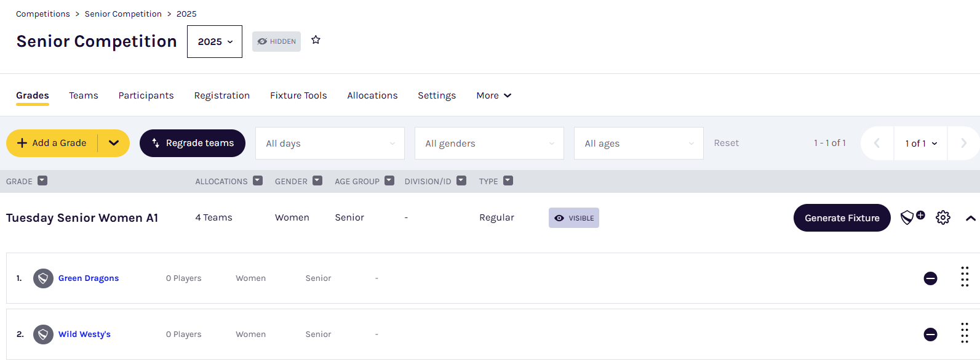
Task: Sort by GRADE column arrow
Action: tap(42, 181)
